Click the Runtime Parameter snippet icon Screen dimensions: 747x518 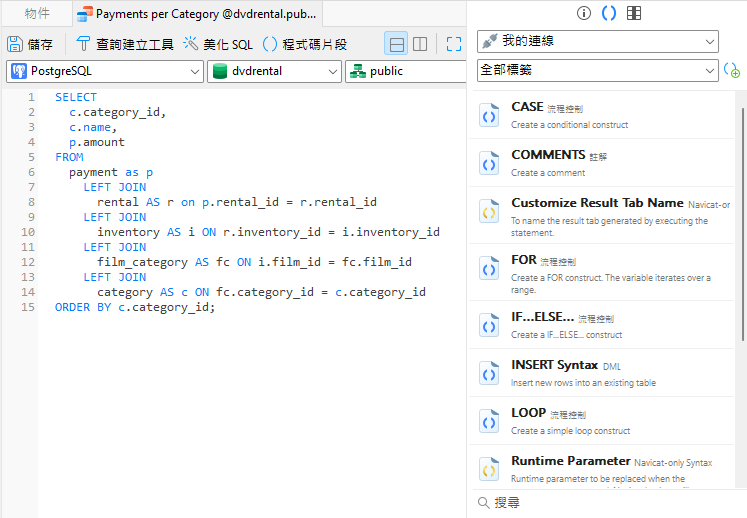coord(489,470)
